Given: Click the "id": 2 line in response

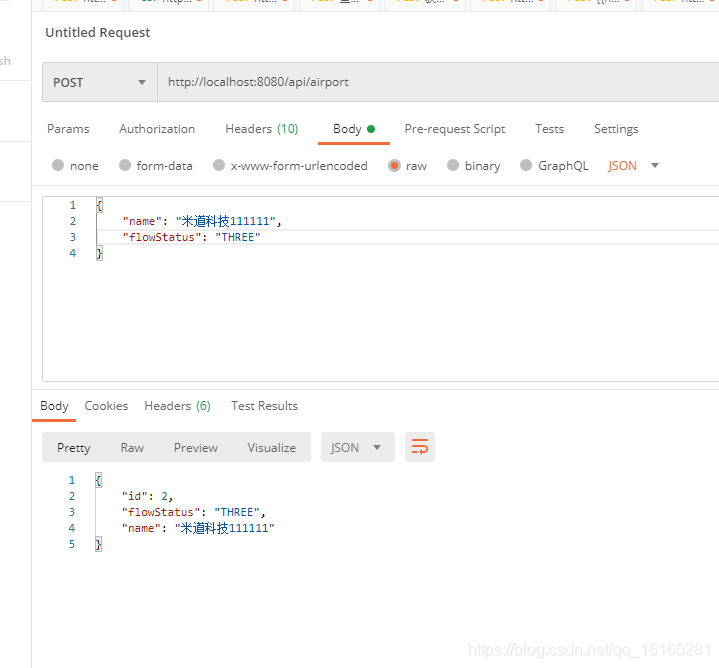Looking at the screenshot, I should pyautogui.click(x=147, y=496).
